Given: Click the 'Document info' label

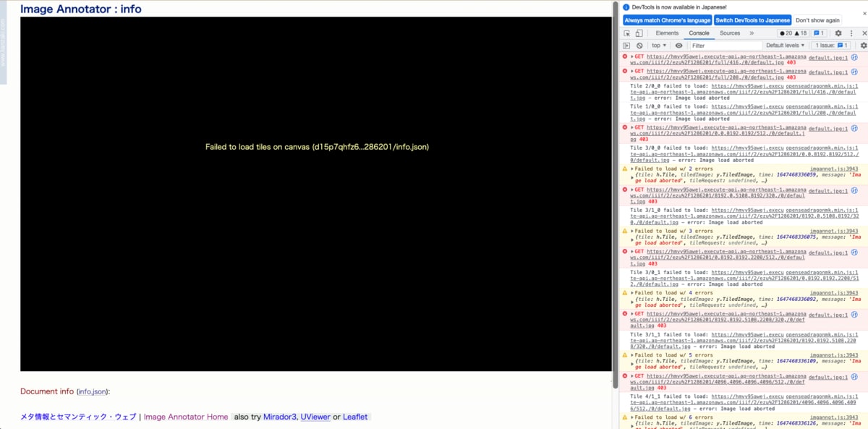Looking at the screenshot, I should [x=47, y=391].
